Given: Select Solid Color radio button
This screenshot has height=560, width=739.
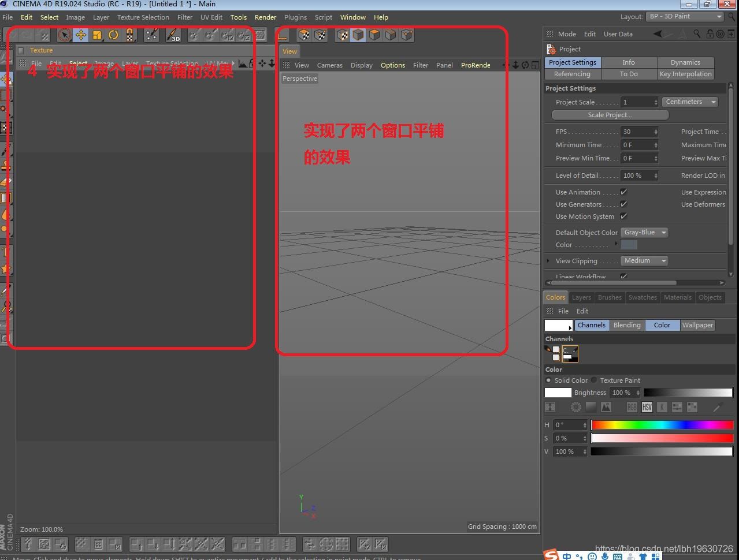Looking at the screenshot, I should [x=548, y=380].
